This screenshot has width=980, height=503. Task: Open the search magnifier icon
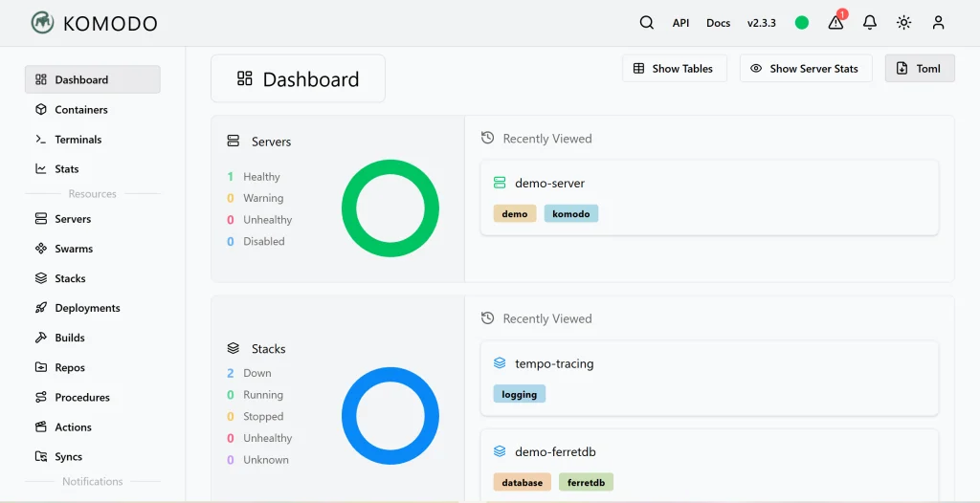point(647,23)
